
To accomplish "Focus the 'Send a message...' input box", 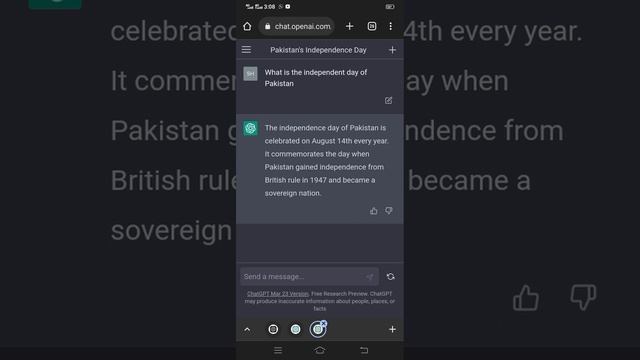I will point(309,277).
